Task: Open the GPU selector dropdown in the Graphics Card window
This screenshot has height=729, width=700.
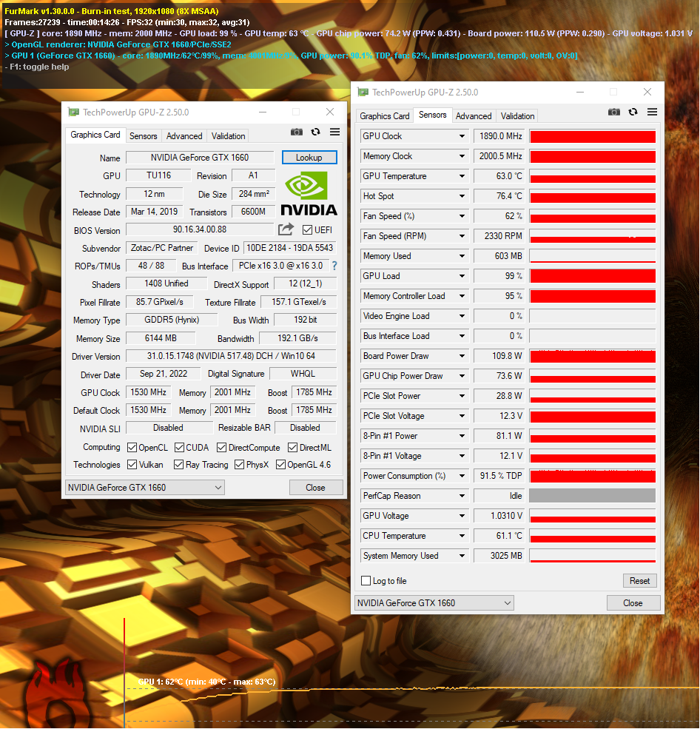Action: tap(145, 487)
